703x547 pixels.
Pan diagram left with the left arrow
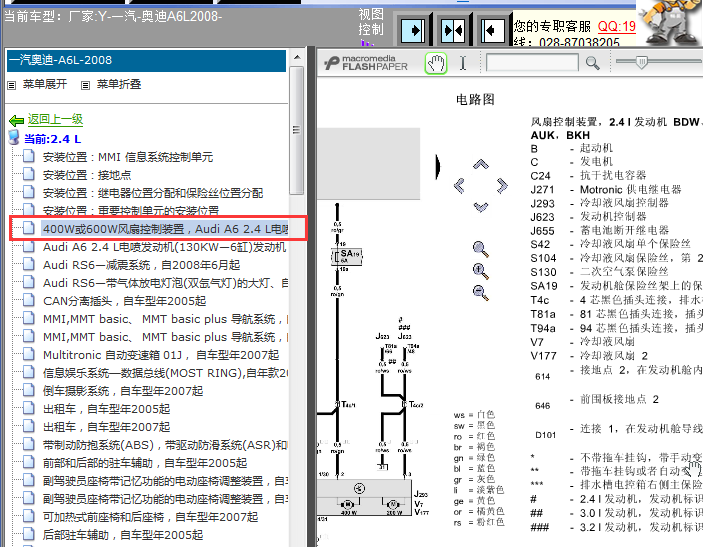(459, 185)
